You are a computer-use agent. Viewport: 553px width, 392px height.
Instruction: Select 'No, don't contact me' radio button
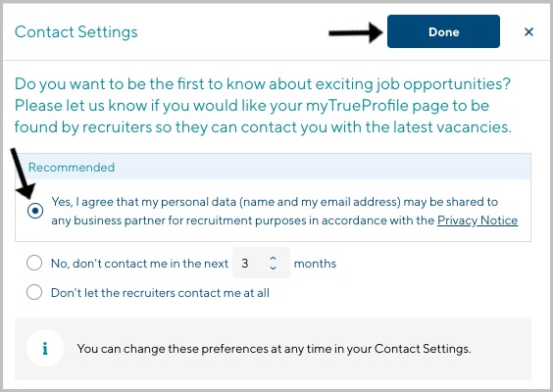[34, 263]
